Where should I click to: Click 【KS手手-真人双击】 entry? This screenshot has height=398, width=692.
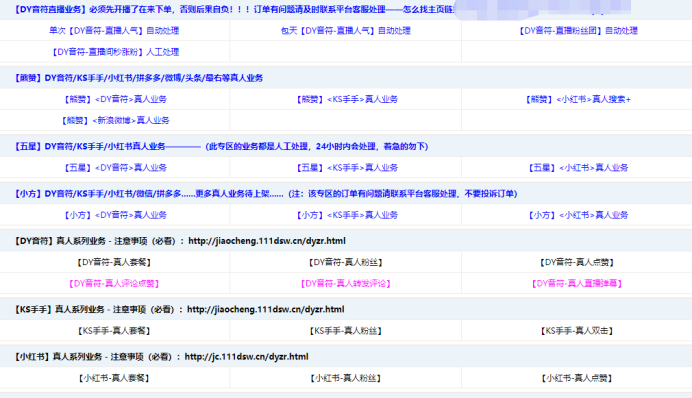coord(577,330)
